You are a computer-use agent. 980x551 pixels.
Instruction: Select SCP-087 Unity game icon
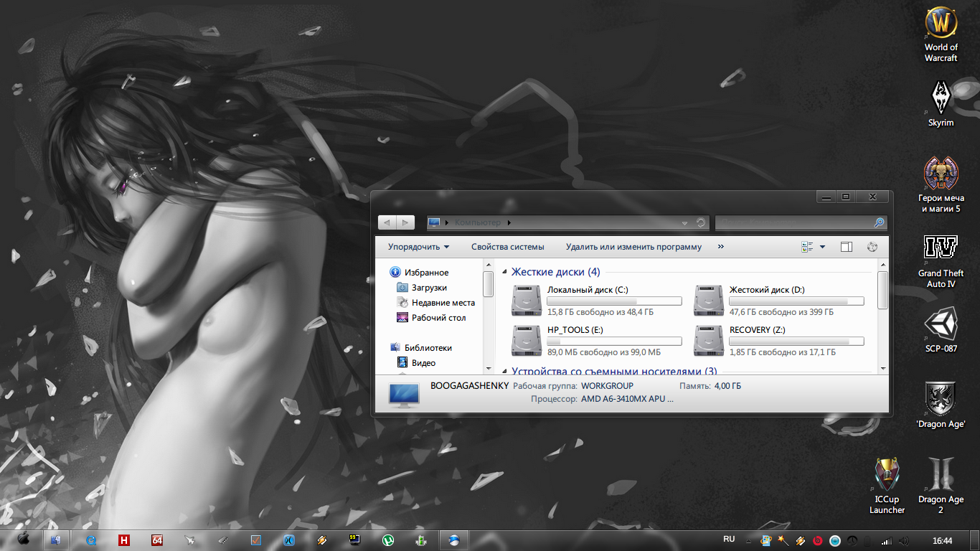(941, 331)
